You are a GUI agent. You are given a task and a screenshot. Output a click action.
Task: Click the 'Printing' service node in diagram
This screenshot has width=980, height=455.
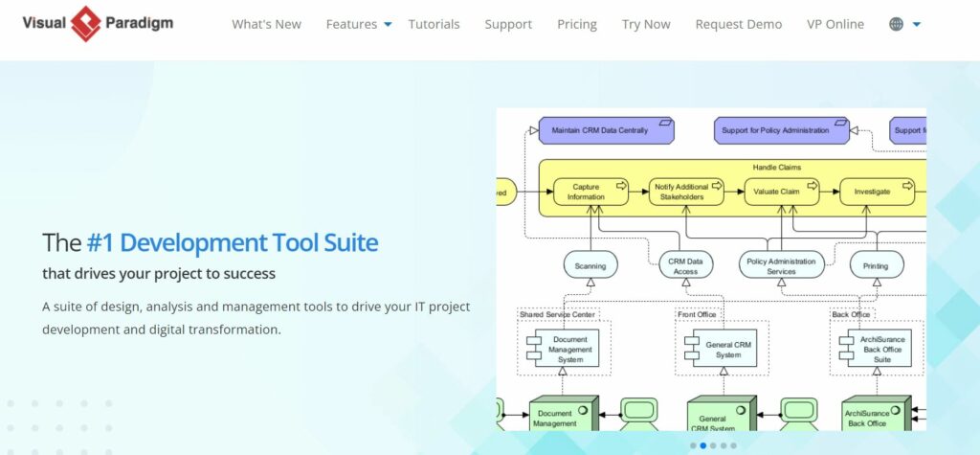[x=877, y=265]
